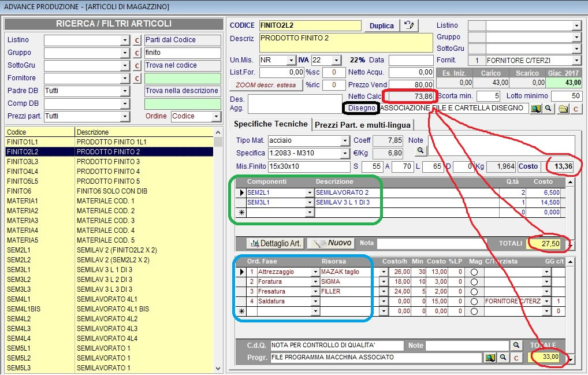The width and height of the screenshot is (588, 375).
Task: Click the Duplica button
Action: (x=382, y=26)
